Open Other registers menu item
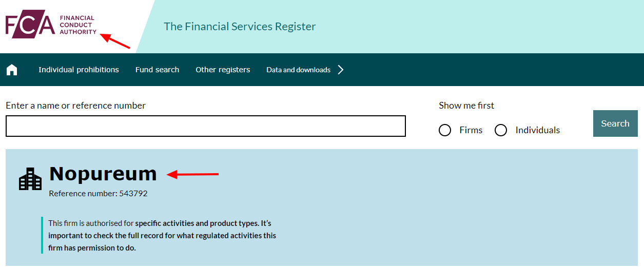 (223, 70)
